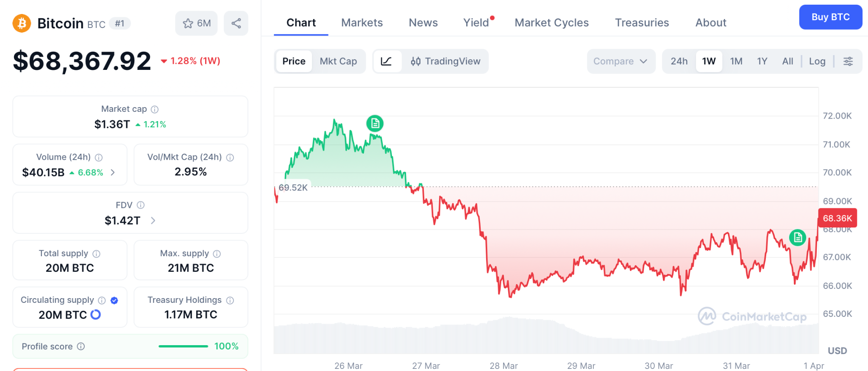Switch to the Treasuries tab

coord(642,23)
